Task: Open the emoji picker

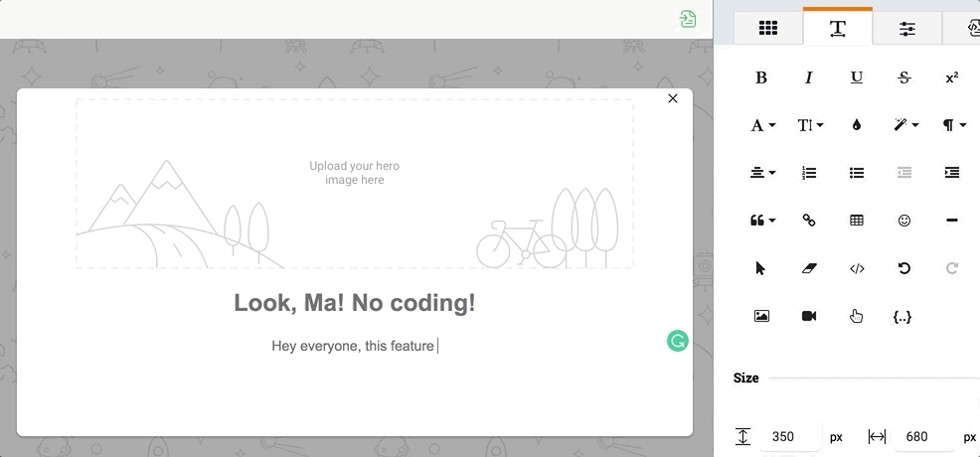Action: click(x=904, y=221)
